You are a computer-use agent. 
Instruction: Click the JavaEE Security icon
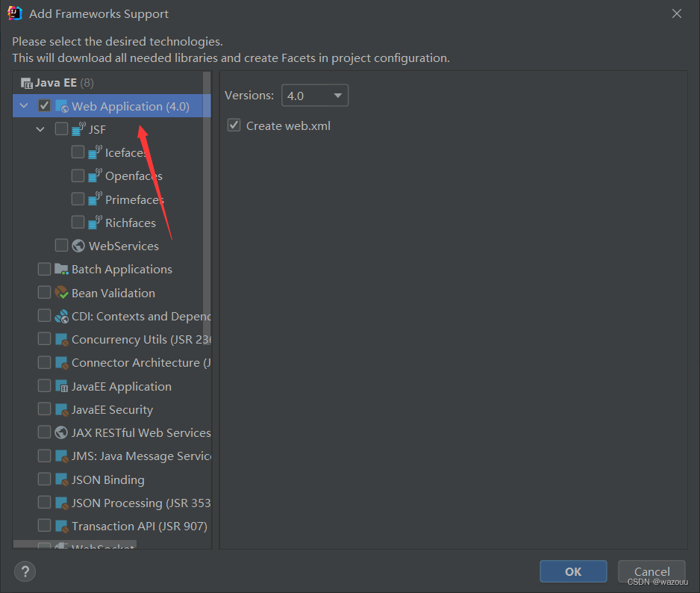(x=61, y=410)
